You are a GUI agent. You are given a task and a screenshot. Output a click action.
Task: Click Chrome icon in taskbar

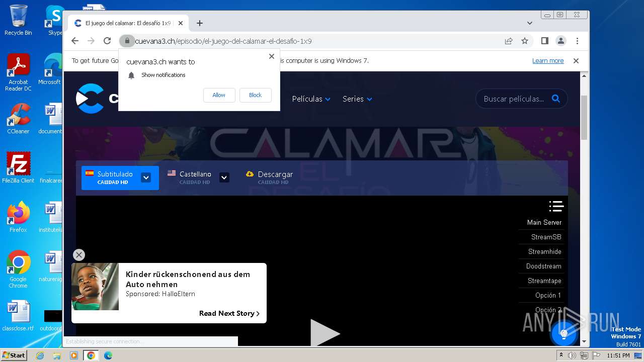click(x=91, y=355)
